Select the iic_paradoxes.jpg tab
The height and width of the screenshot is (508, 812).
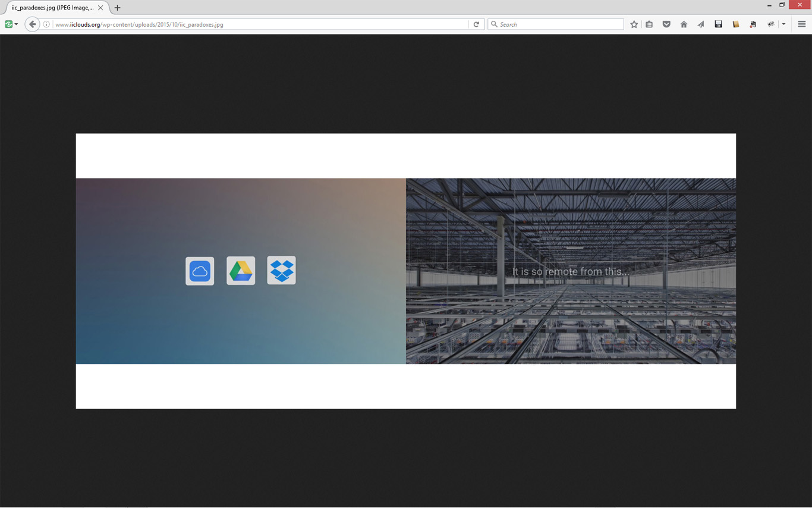point(56,8)
